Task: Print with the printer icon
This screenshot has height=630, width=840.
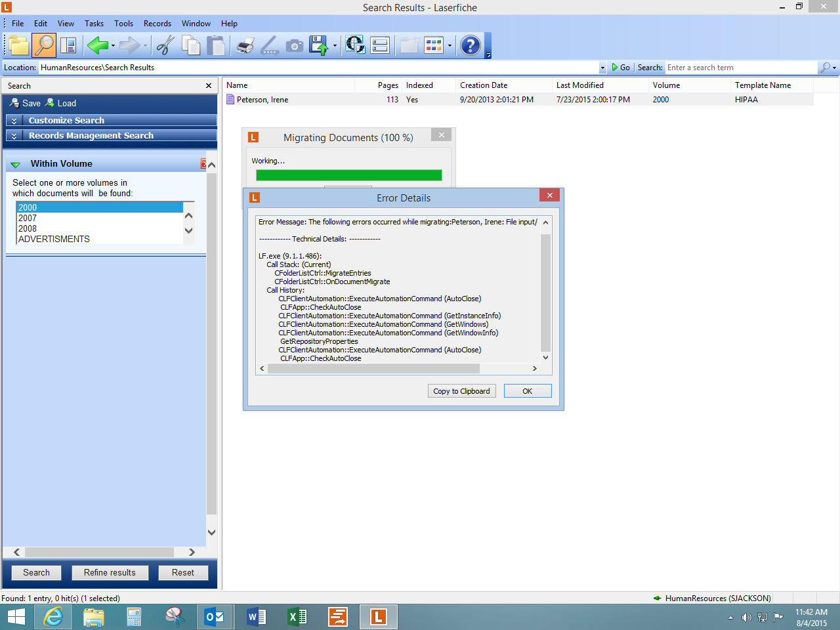Action: pos(245,45)
